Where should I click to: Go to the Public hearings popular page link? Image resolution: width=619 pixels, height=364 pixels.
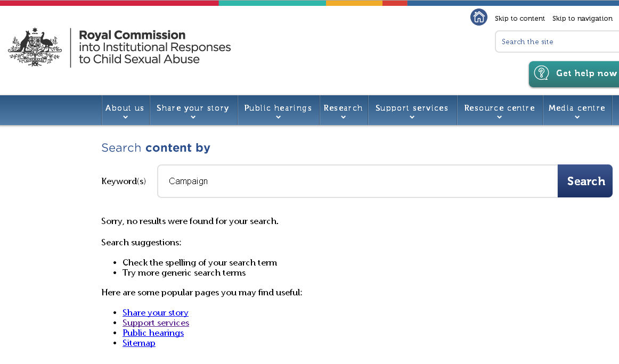[x=153, y=333]
